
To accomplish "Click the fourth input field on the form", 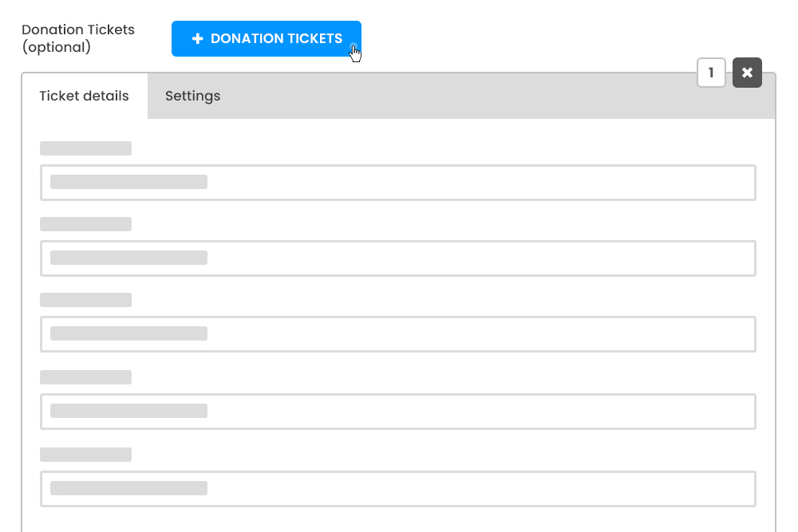I will (398, 411).
